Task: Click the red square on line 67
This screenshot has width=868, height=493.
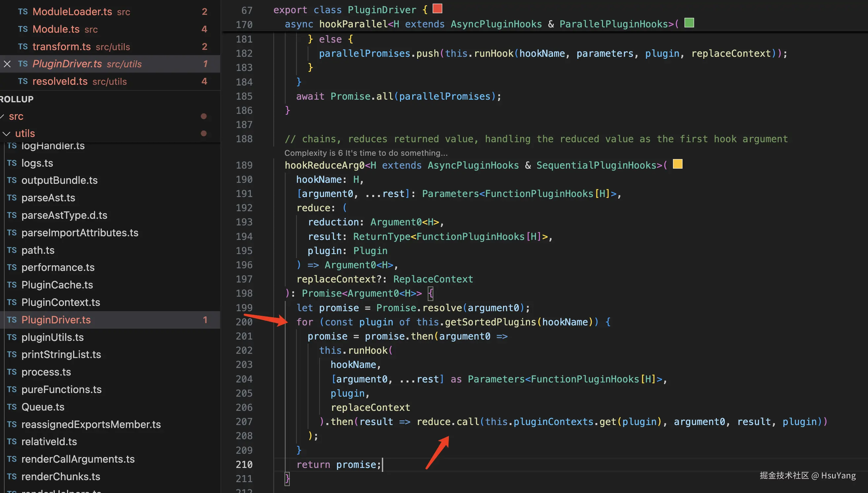Action: tap(437, 9)
